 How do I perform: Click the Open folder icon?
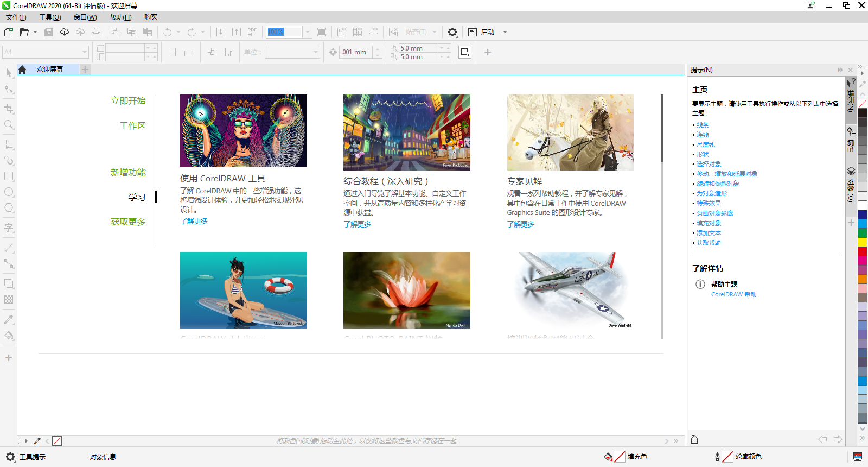24,32
